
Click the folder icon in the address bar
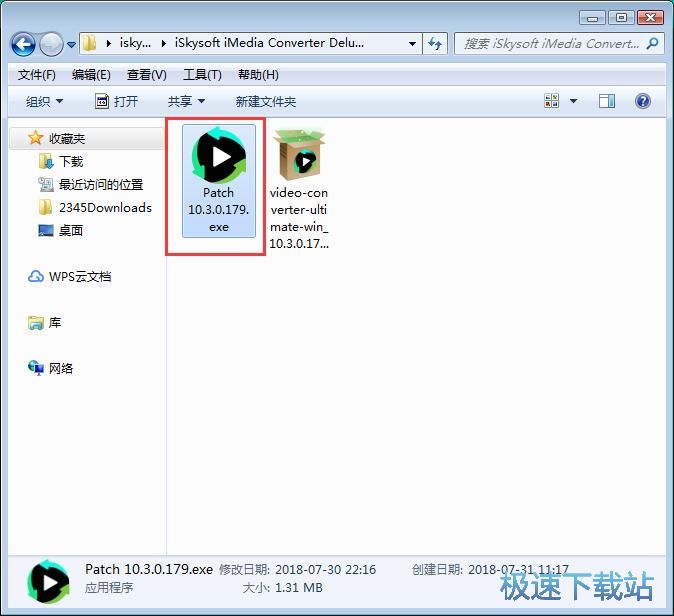click(89, 43)
